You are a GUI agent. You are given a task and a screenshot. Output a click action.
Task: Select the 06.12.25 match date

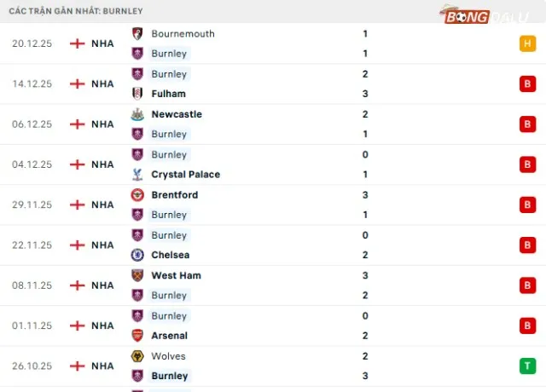point(32,124)
